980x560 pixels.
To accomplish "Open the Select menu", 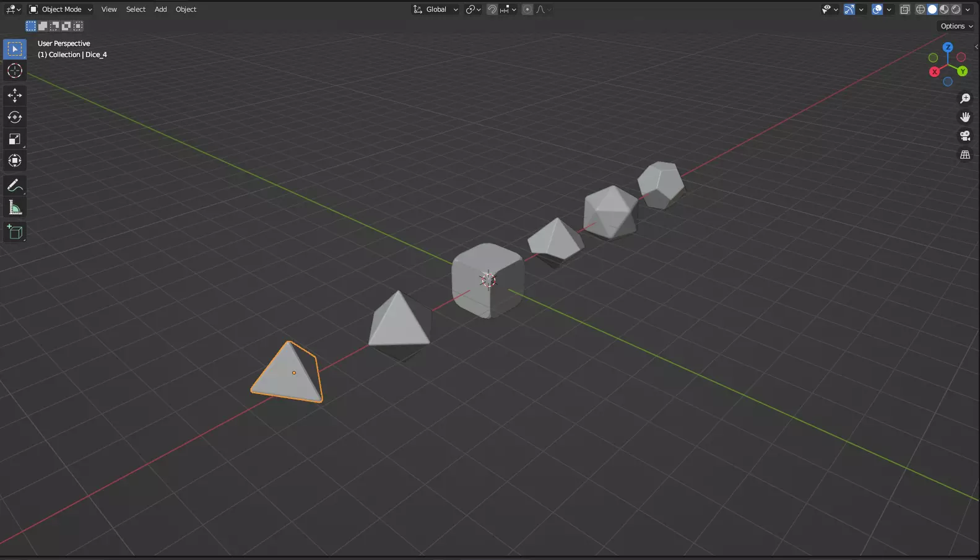I will pos(136,9).
